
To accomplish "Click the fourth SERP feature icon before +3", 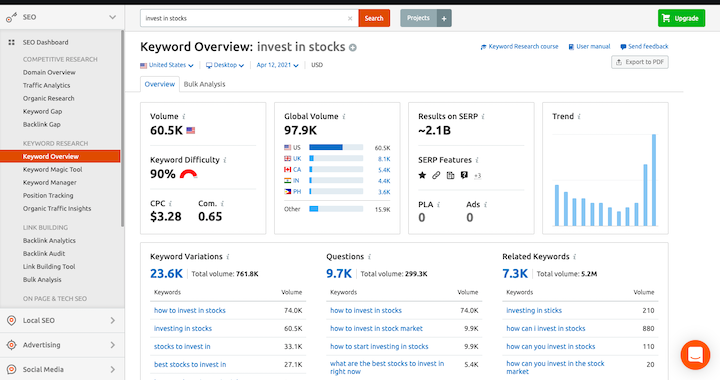I will [464, 175].
